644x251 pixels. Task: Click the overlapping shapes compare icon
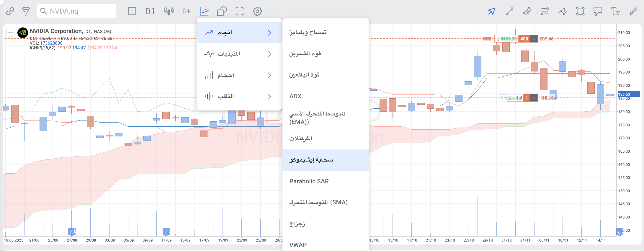tap(222, 11)
